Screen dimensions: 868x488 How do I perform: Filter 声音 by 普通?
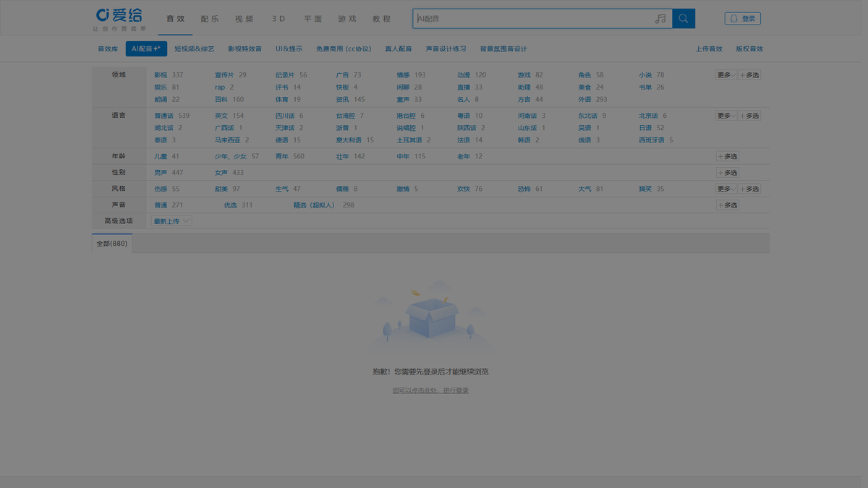point(161,205)
